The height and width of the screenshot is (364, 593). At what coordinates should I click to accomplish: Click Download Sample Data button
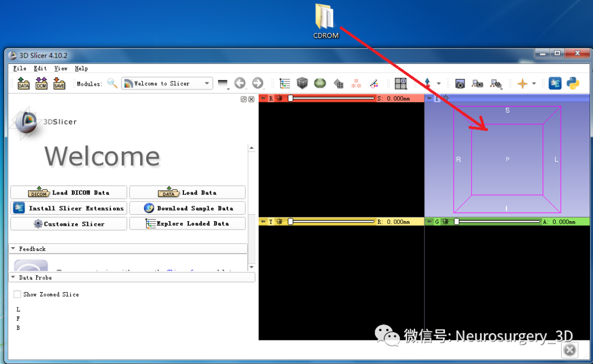(x=187, y=208)
